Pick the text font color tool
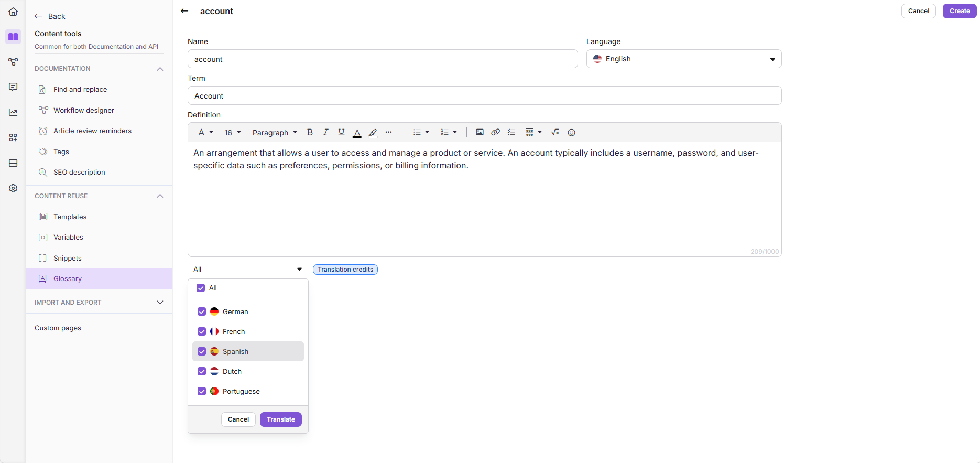 (357, 133)
